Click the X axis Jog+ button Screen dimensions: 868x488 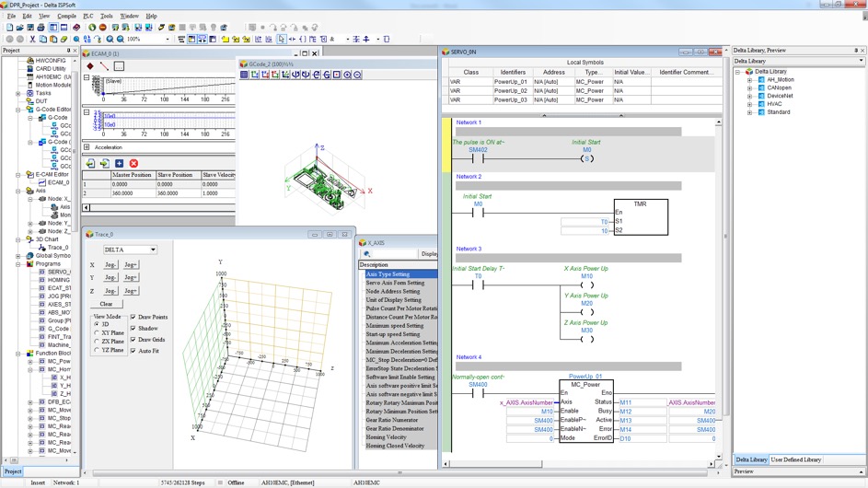pyautogui.click(x=131, y=265)
